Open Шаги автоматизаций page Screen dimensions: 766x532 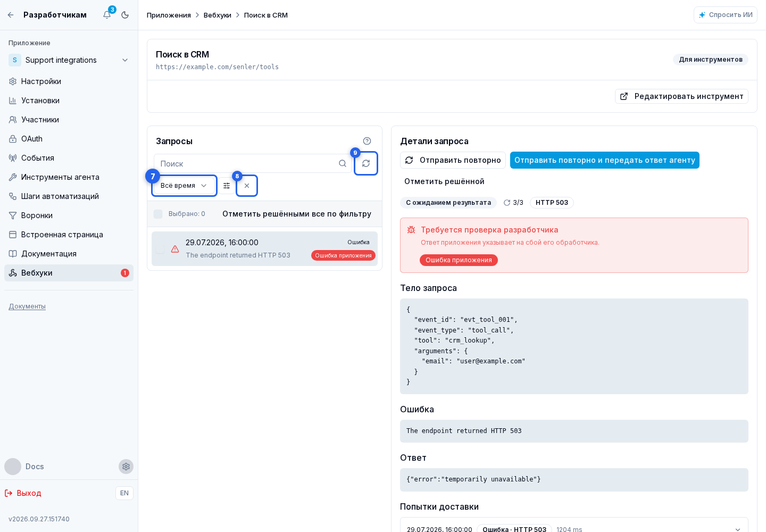click(x=69, y=196)
